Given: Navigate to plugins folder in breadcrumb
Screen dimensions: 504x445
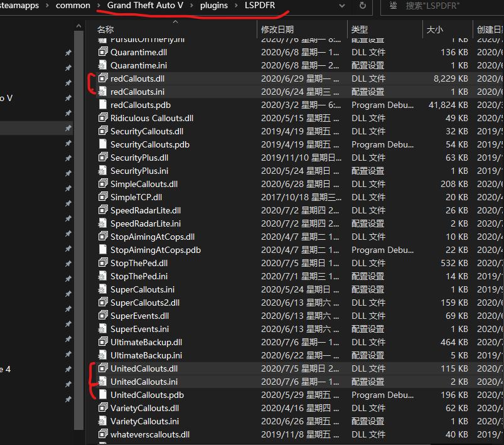Looking at the screenshot, I should point(214,6).
